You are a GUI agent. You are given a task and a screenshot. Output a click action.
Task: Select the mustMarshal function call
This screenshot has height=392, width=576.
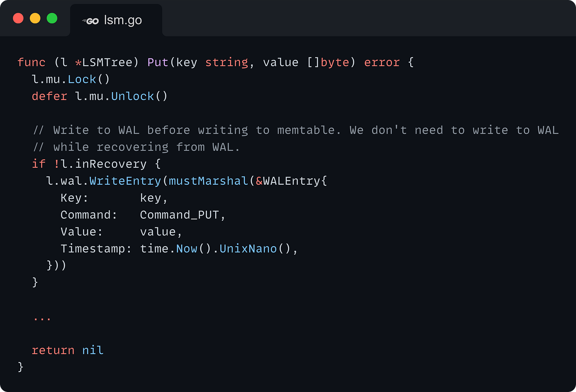pyautogui.click(x=208, y=181)
